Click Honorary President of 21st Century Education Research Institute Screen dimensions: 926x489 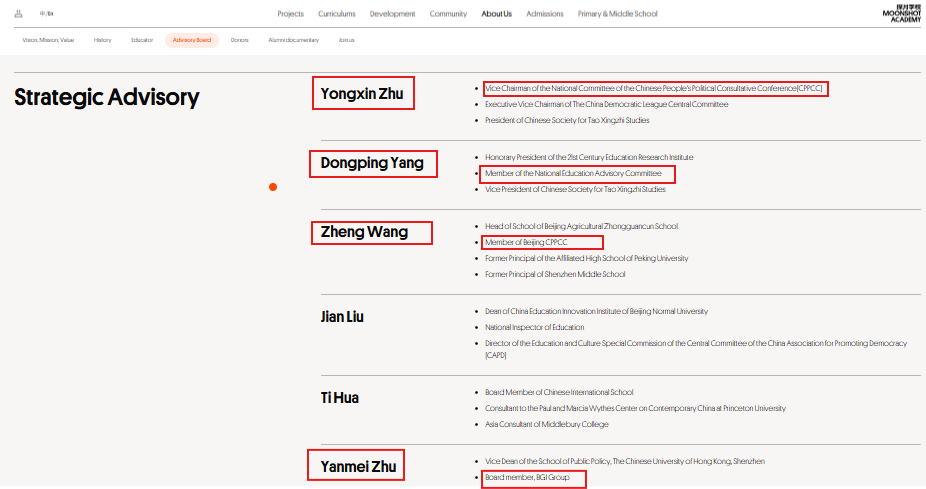589,158
